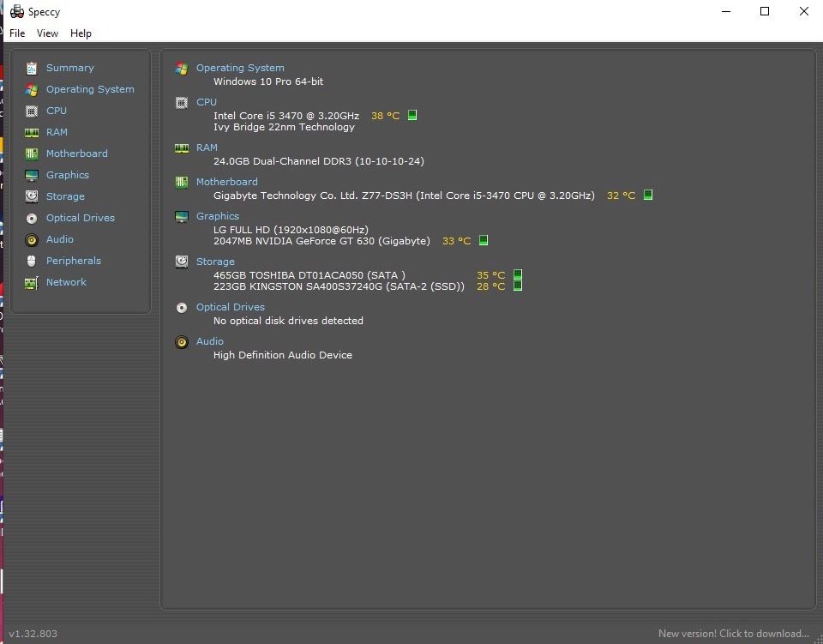The height and width of the screenshot is (644, 823).
Task: Click the KINGSTON SSD temperature indicator icon
Action: tap(518, 286)
